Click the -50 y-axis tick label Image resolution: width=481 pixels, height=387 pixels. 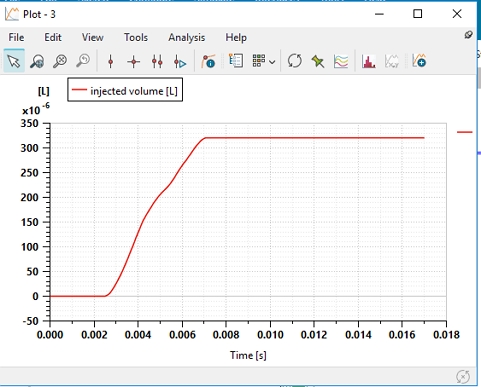click(x=30, y=321)
